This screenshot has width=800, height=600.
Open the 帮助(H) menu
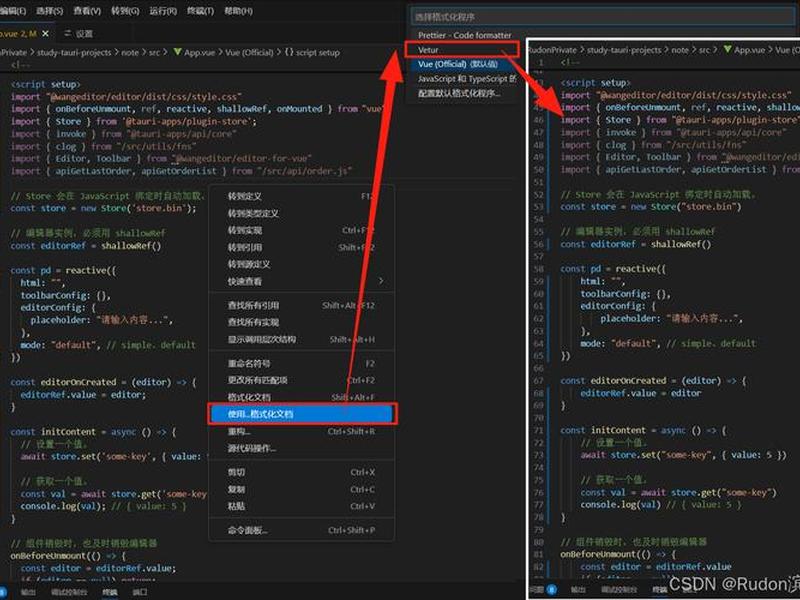[238, 11]
